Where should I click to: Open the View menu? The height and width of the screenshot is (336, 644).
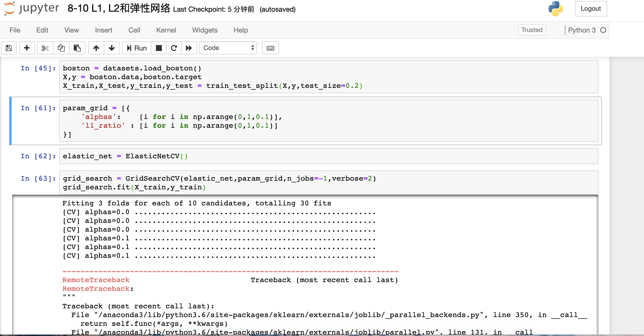pos(72,30)
